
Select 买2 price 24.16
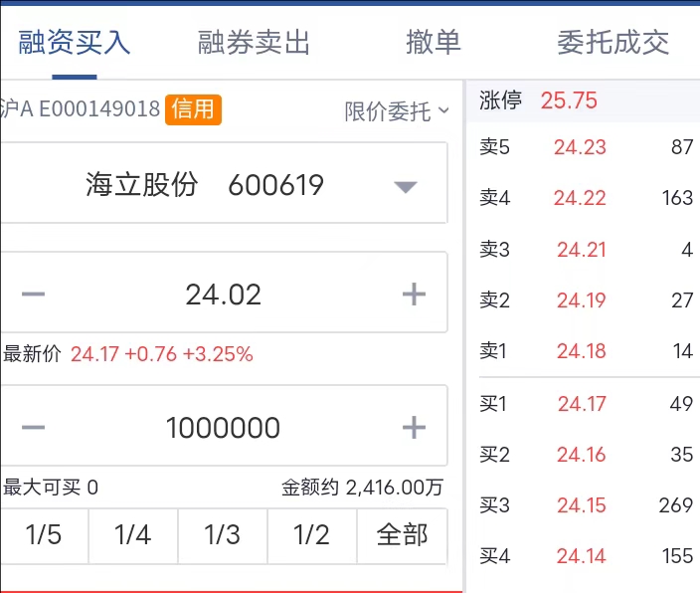pyautogui.click(x=582, y=455)
